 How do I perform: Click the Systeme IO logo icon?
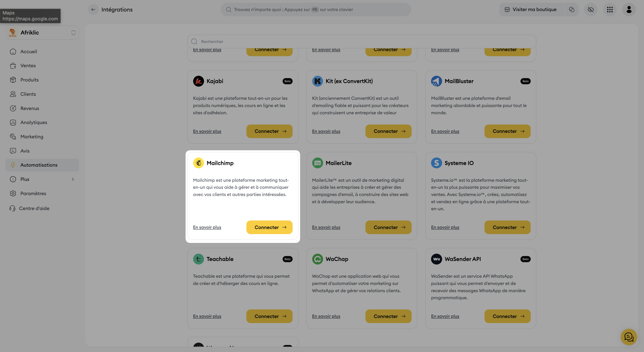coord(436,163)
